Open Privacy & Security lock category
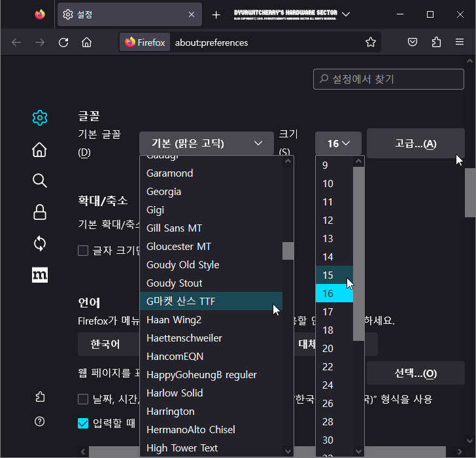This screenshot has width=476, height=458. [40, 212]
